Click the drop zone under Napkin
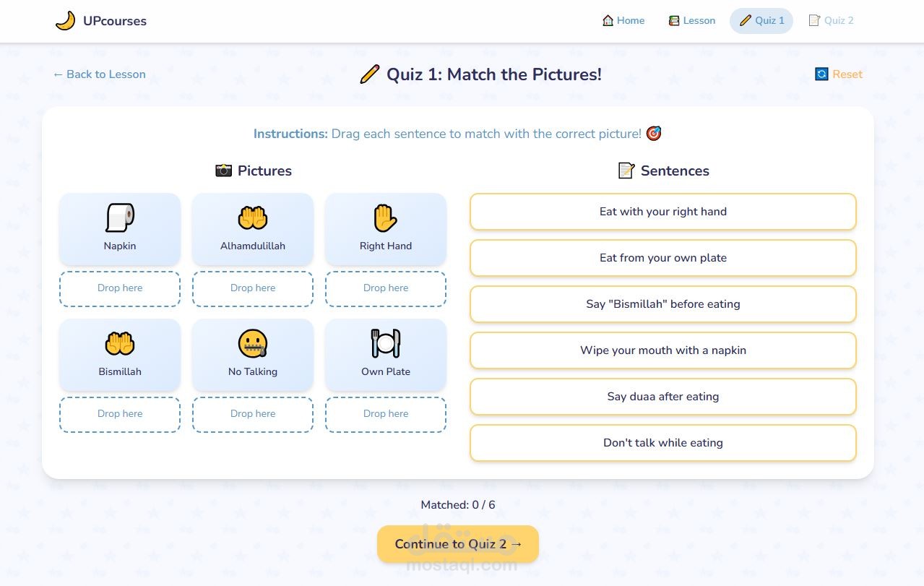 coord(120,288)
